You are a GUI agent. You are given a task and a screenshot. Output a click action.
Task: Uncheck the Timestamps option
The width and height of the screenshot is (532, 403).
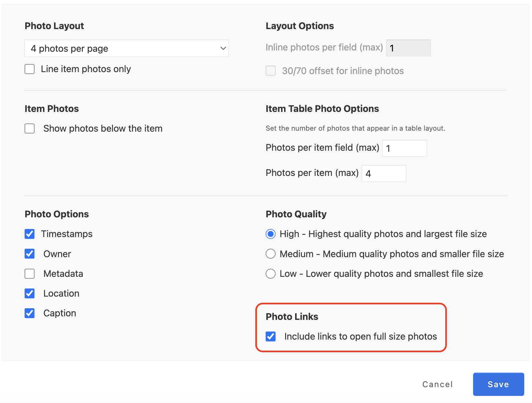(x=30, y=234)
